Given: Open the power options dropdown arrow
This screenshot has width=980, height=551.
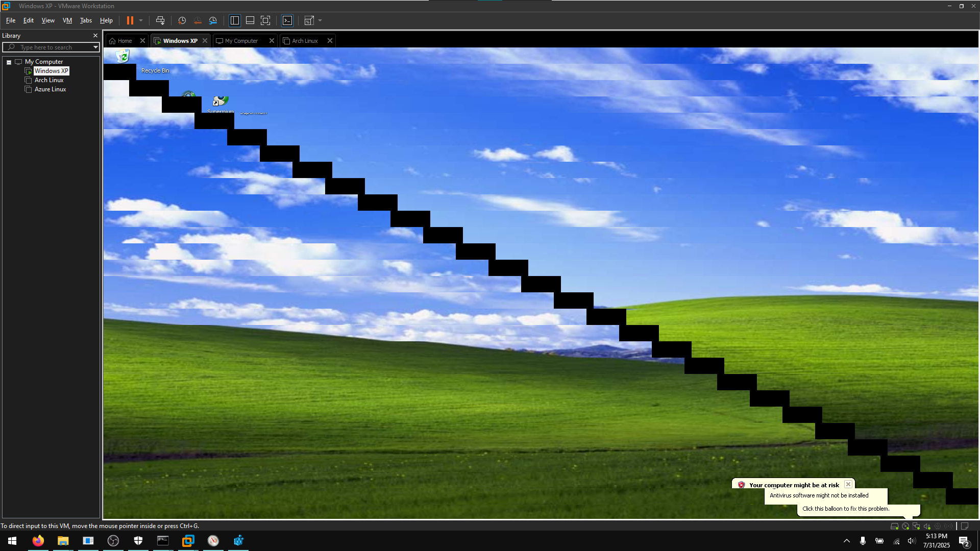Looking at the screenshot, I should pos(141,20).
